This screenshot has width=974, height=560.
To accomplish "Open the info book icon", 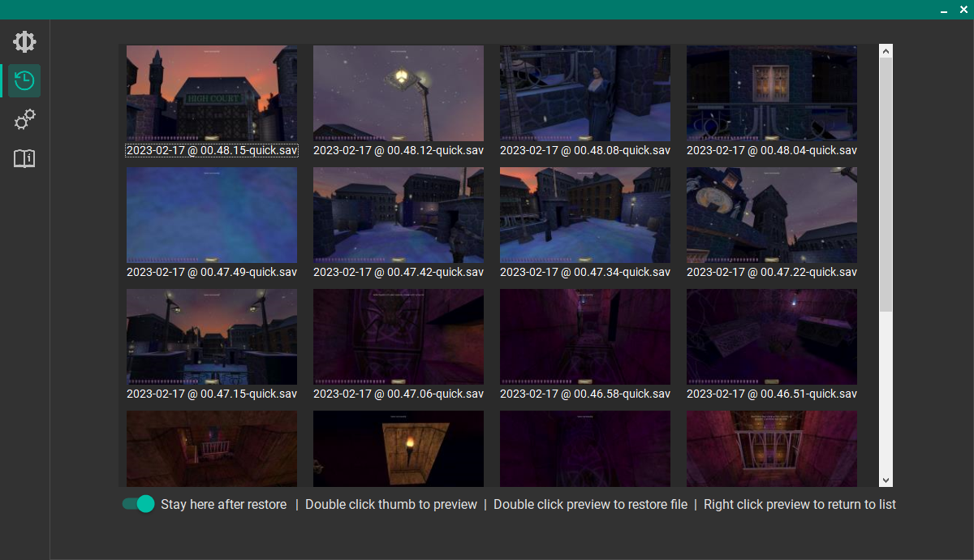I will pyautogui.click(x=24, y=158).
